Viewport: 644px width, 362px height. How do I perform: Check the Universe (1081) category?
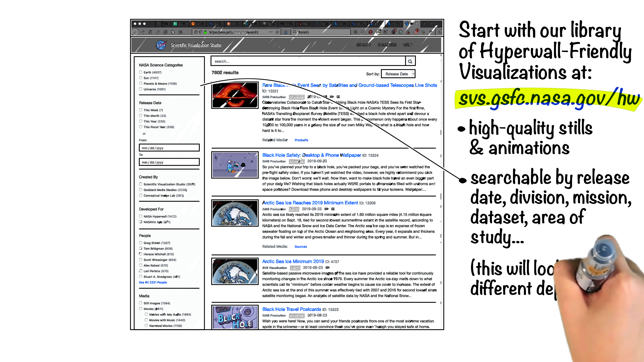pos(141,89)
